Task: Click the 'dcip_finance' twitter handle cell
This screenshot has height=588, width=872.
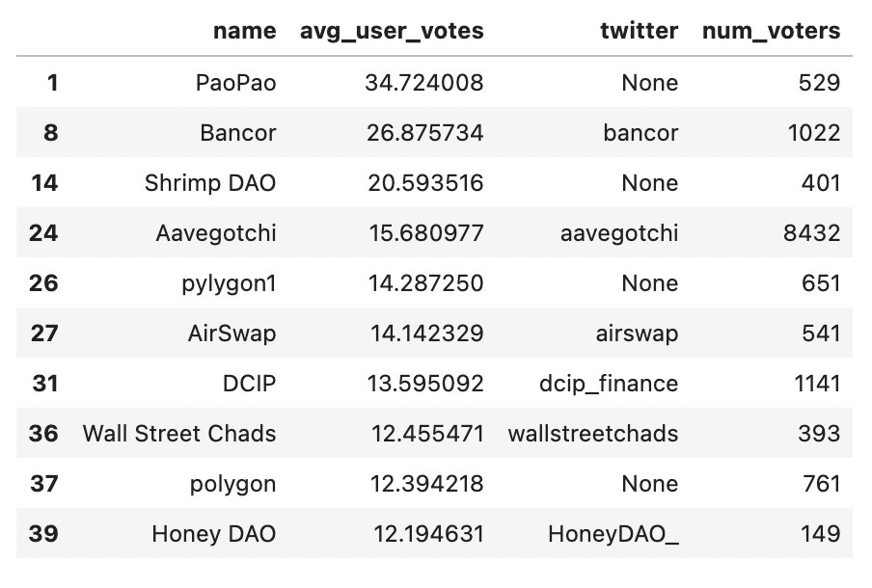Action: click(609, 384)
